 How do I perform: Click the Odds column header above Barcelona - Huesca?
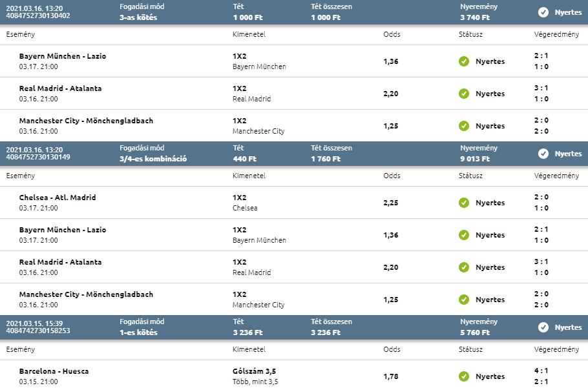click(391, 349)
